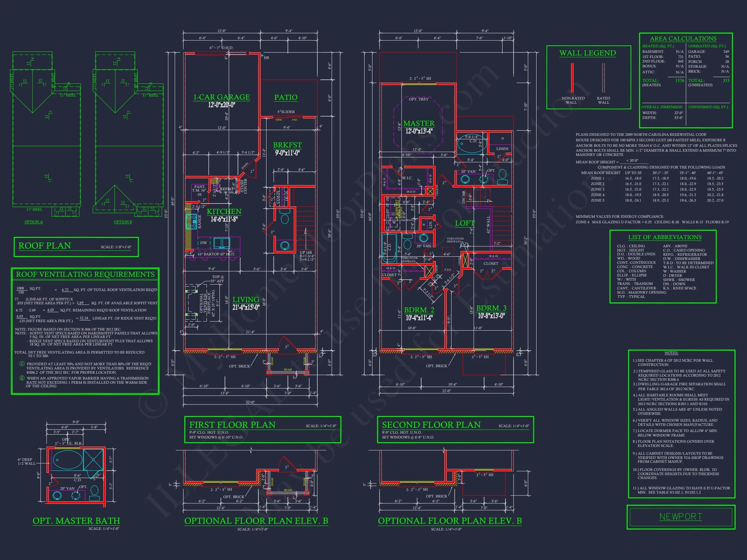Open the OPTION A roof label

pyautogui.click(x=33, y=222)
